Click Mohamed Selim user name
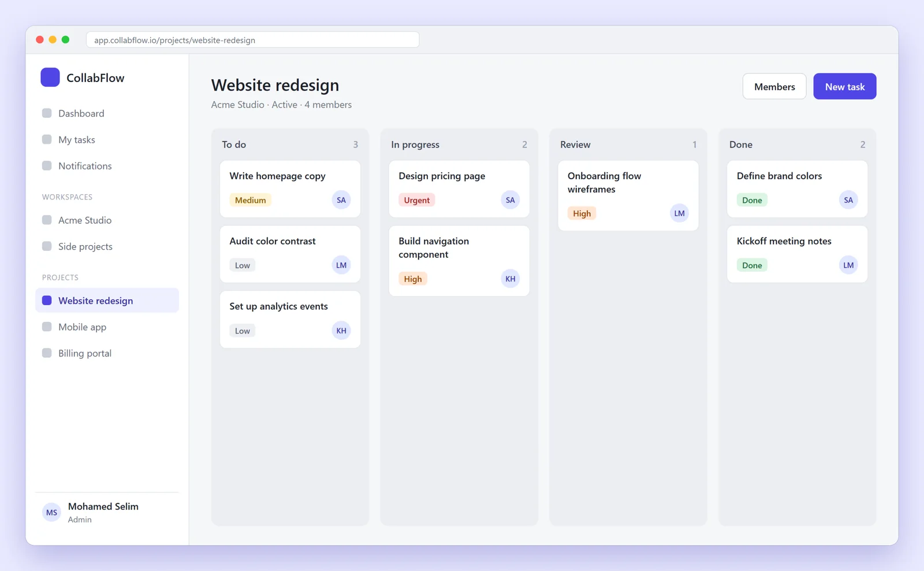The image size is (924, 571). click(x=103, y=506)
